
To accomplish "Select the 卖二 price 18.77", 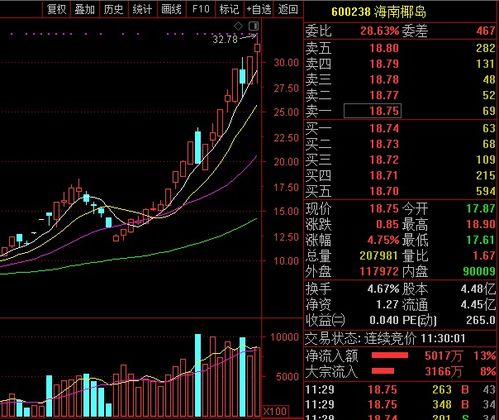I will point(384,95).
